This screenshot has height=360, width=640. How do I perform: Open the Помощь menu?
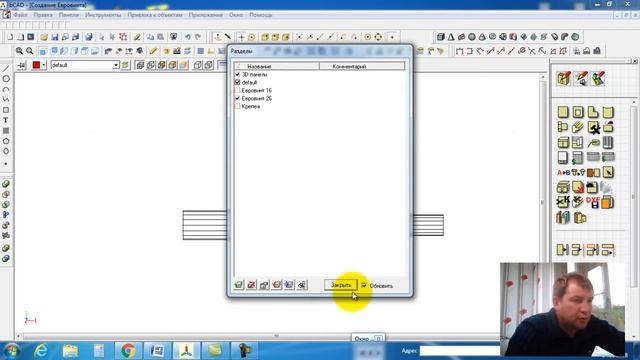(x=260, y=15)
